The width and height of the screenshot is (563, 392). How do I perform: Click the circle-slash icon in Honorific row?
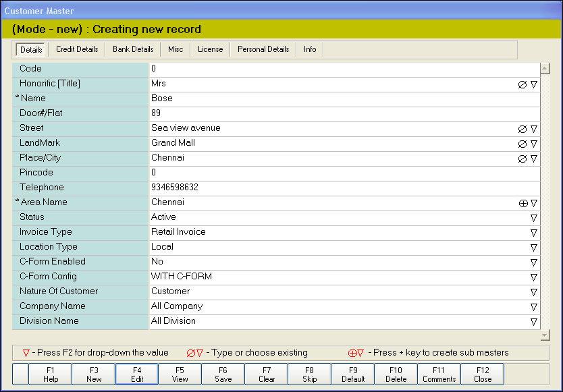pos(522,84)
